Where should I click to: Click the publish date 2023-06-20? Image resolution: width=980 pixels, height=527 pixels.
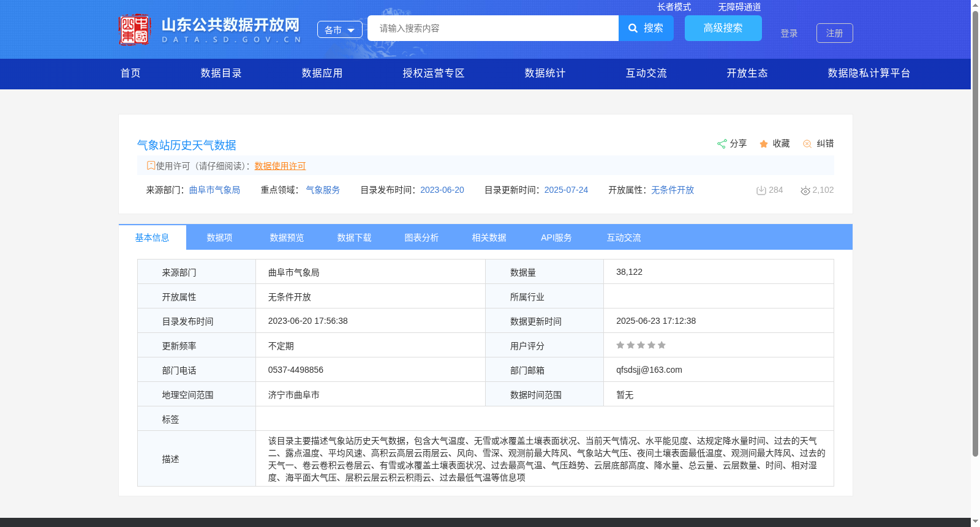point(442,190)
